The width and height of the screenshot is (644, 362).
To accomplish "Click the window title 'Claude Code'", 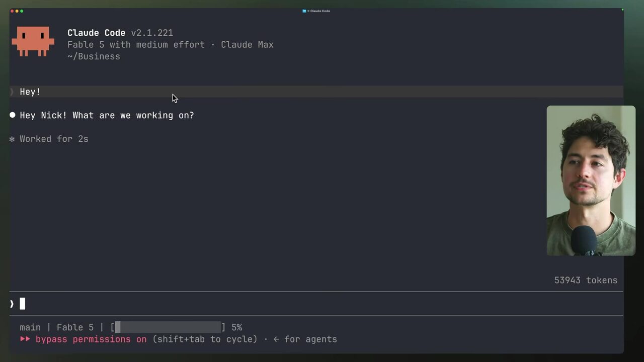I will 320,11.
